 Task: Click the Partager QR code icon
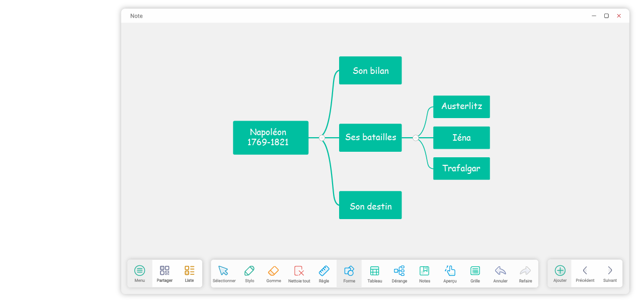tap(165, 271)
